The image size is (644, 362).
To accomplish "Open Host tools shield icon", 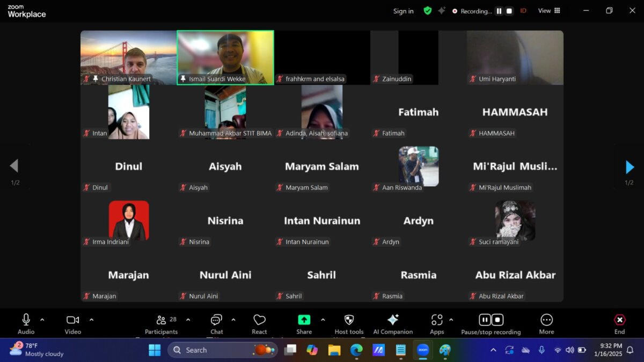I will tap(349, 324).
